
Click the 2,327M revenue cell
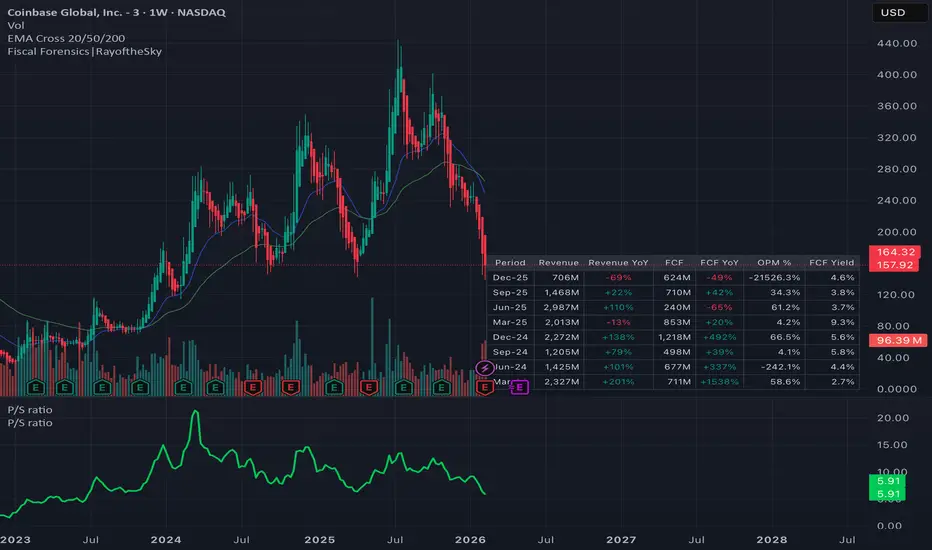pyautogui.click(x=562, y=382)
